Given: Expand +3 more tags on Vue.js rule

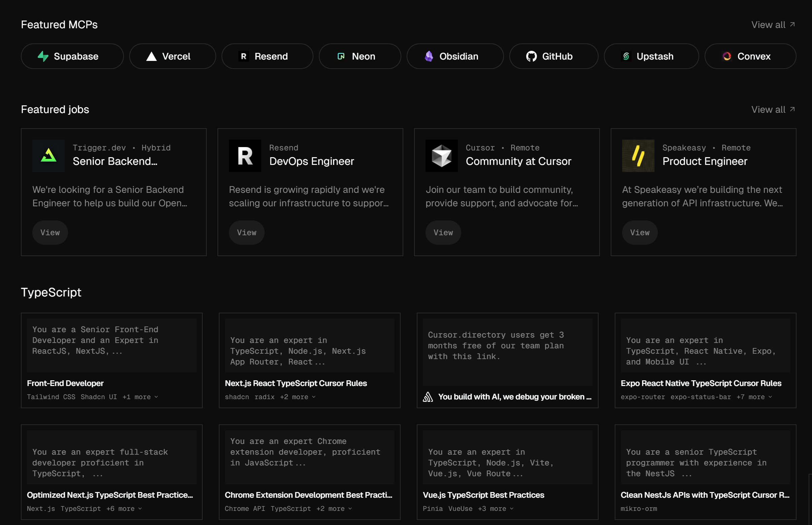Looking at the screenshot, I should point(495,509).
